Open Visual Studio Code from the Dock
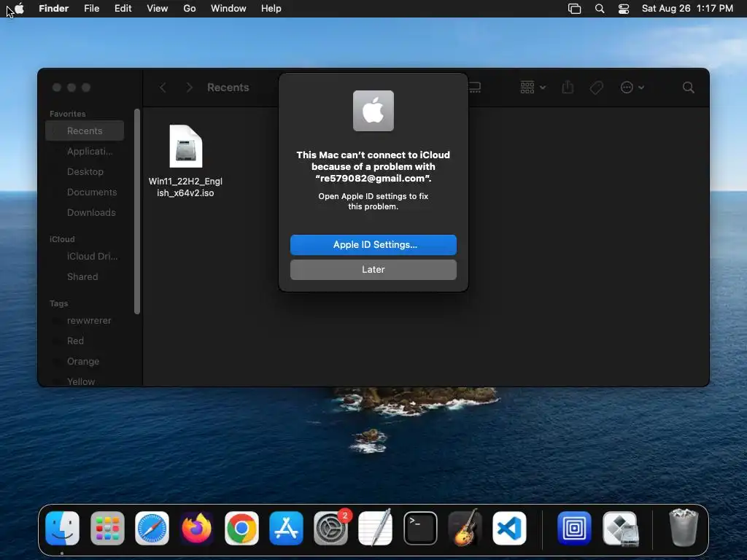Screen dimensions: 747x560 pyautogui.click(x=509, y=528)
